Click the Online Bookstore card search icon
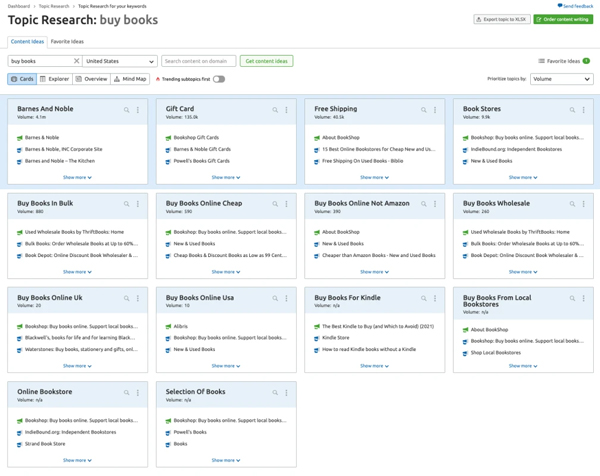 pos(126,393)
